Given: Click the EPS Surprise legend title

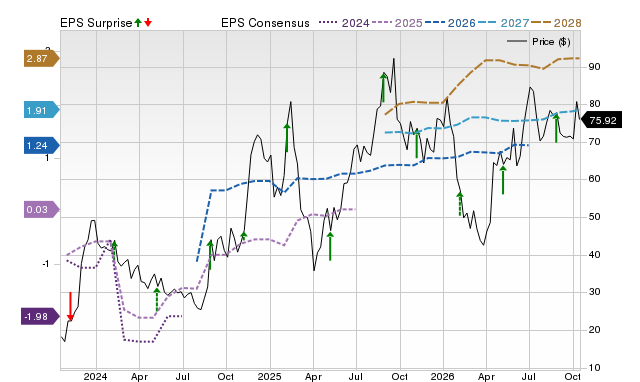Looking at the screenshot, I should (96, 23).
